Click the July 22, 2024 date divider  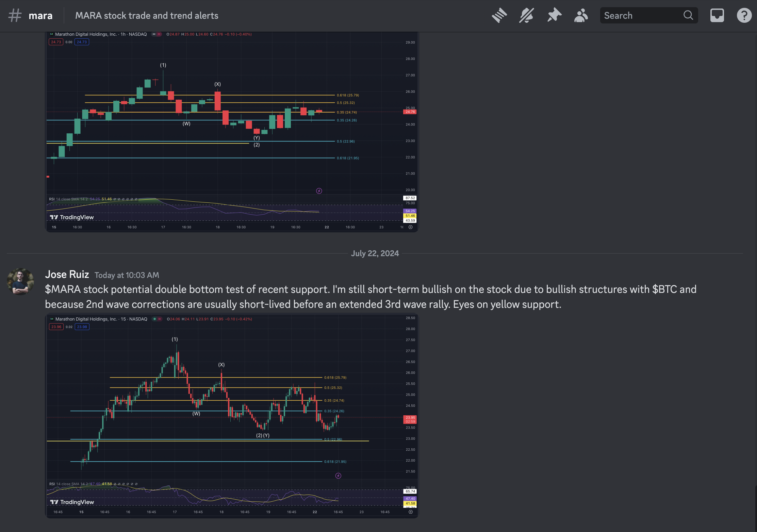tap(375, 253)
